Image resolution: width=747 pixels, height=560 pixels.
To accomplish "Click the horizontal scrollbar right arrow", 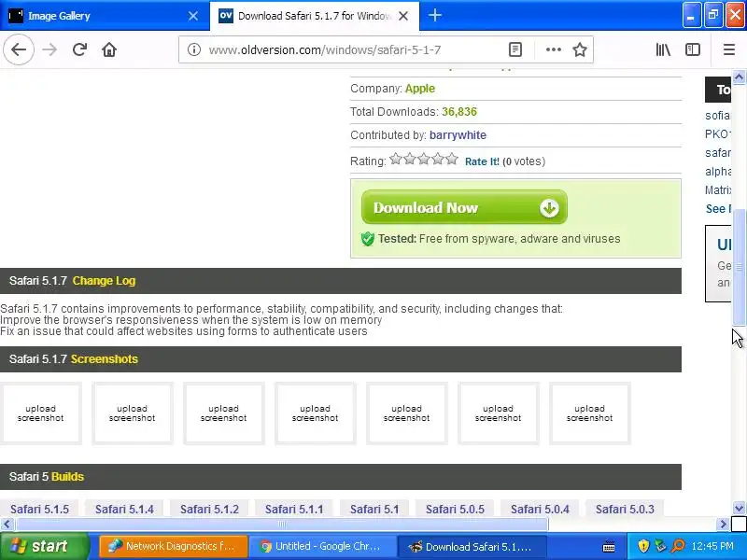I will click(723, 524).
